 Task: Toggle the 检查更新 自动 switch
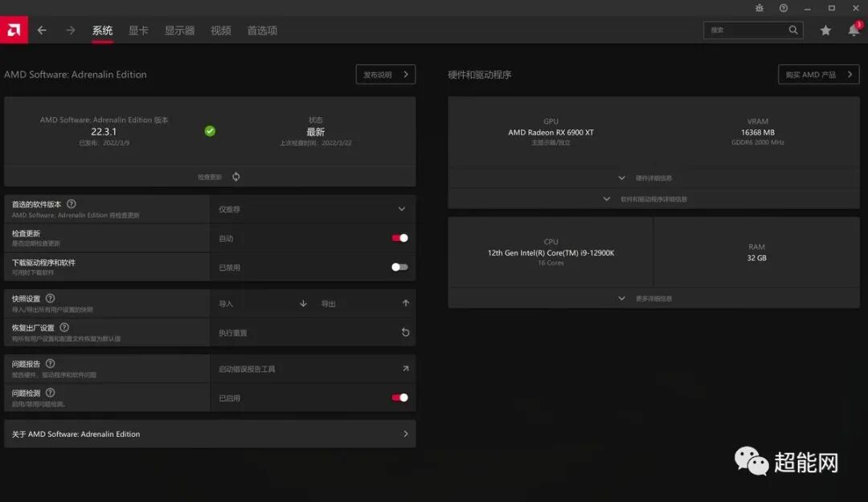point(399,238)
